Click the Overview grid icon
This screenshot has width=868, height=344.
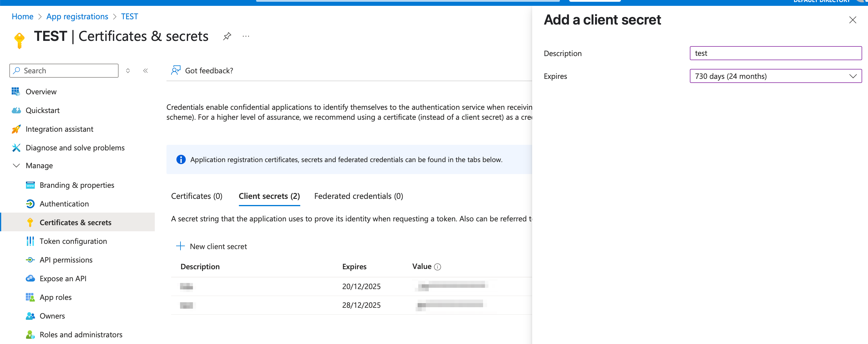[15, 92]
